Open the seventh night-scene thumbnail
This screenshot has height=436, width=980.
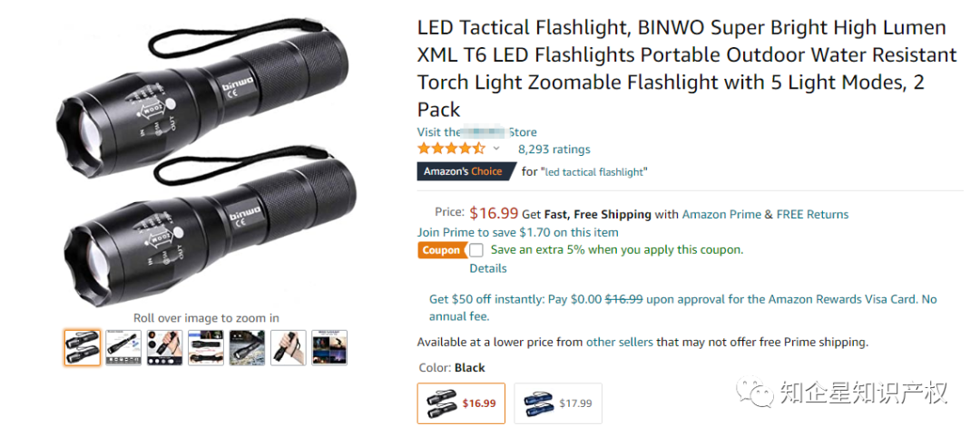(x=329, y=347)
